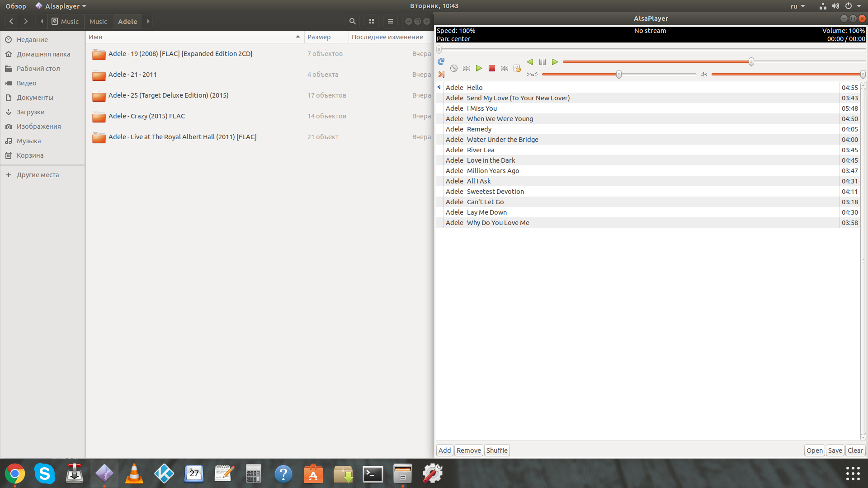Open folder Adele - 25 (Target Deluxe Edition)

[x=259, y=95]
